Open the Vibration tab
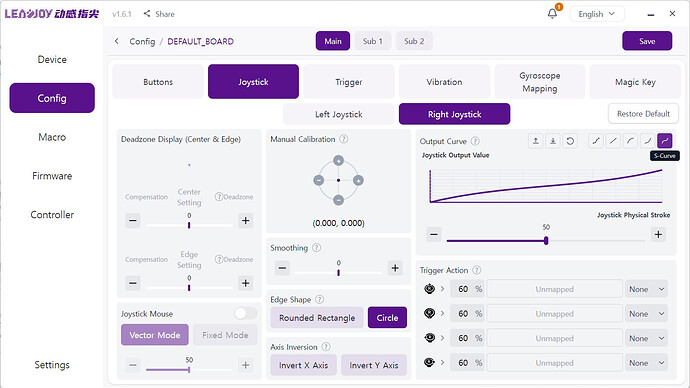690x388 pixels. [444, 82]
